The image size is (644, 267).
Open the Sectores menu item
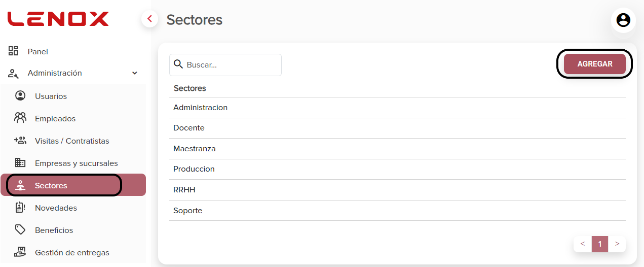tap(73, 185)
